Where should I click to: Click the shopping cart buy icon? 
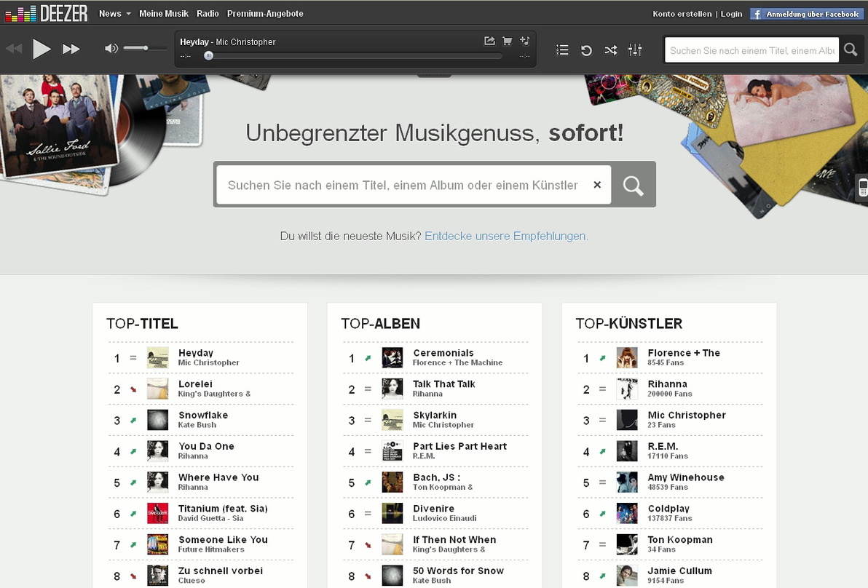click(x=507, y=41)
